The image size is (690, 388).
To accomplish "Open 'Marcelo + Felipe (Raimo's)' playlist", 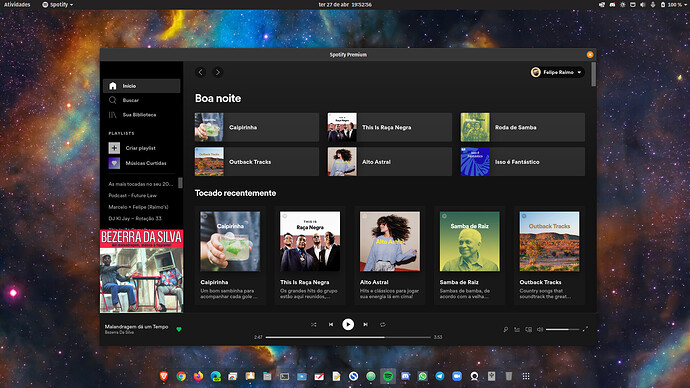I will coord(138,207).
